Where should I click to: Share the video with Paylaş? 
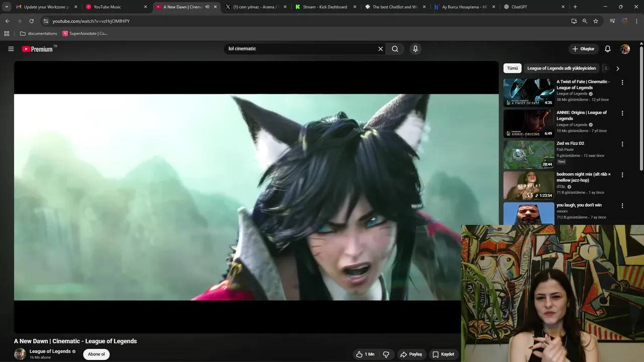coord(411,354)
